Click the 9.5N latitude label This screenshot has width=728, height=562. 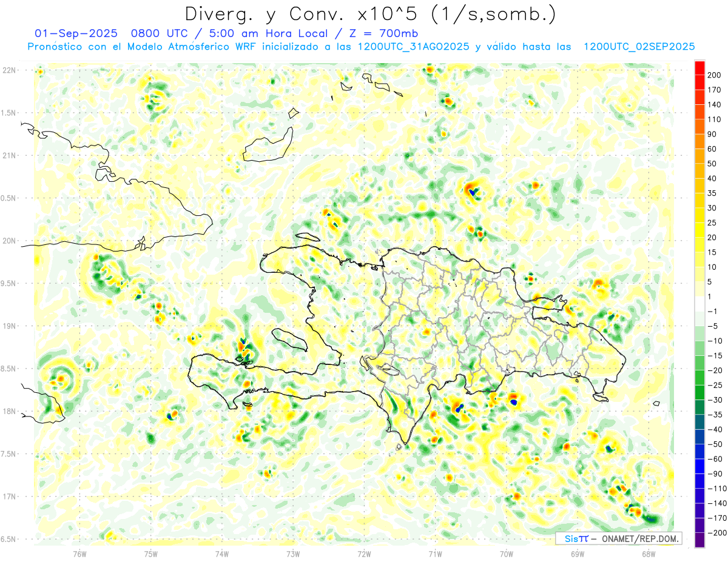[x=7, y=283]
